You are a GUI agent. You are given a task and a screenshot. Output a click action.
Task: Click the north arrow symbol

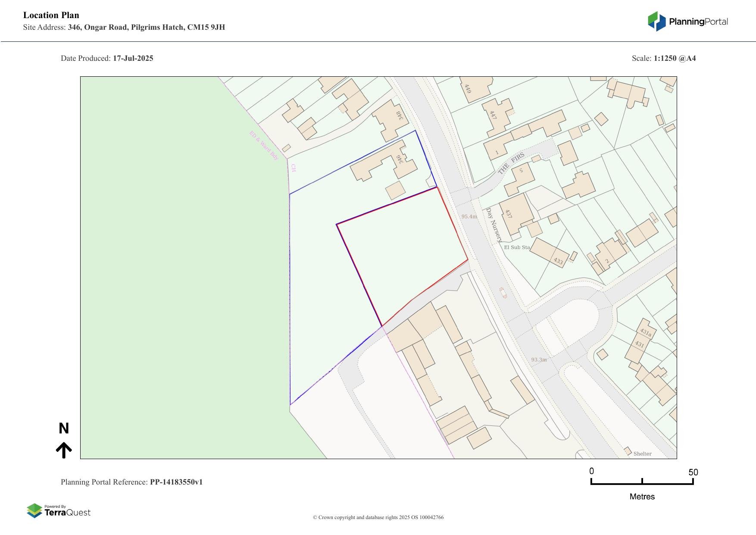[x=64, y=450]
